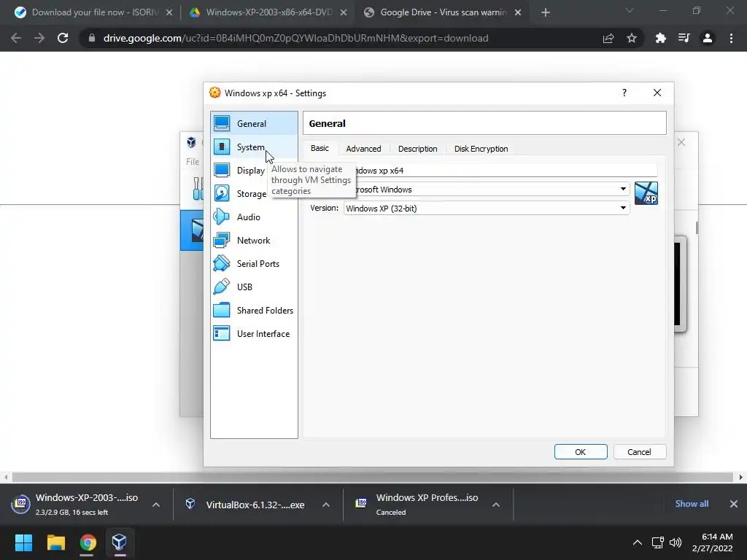Switch to the Basic tab
The height and width of the screenshot is (560, 747).
tap(320, 148)
